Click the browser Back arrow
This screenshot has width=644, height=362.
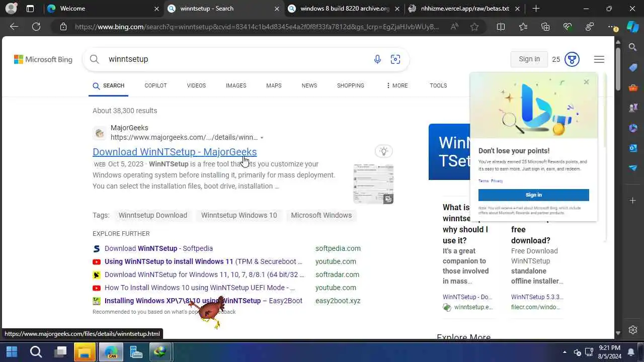14,27
